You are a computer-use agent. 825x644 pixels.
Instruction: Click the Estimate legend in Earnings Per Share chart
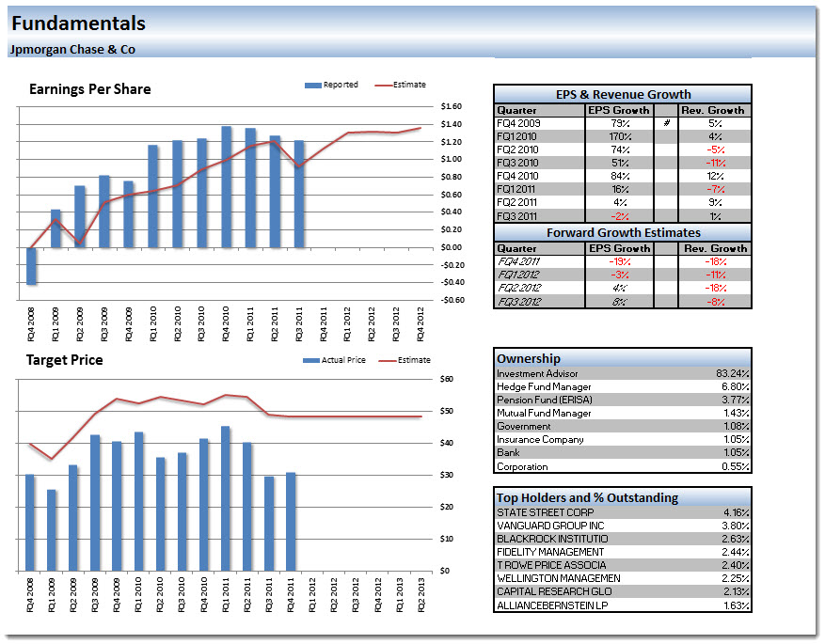401,85
